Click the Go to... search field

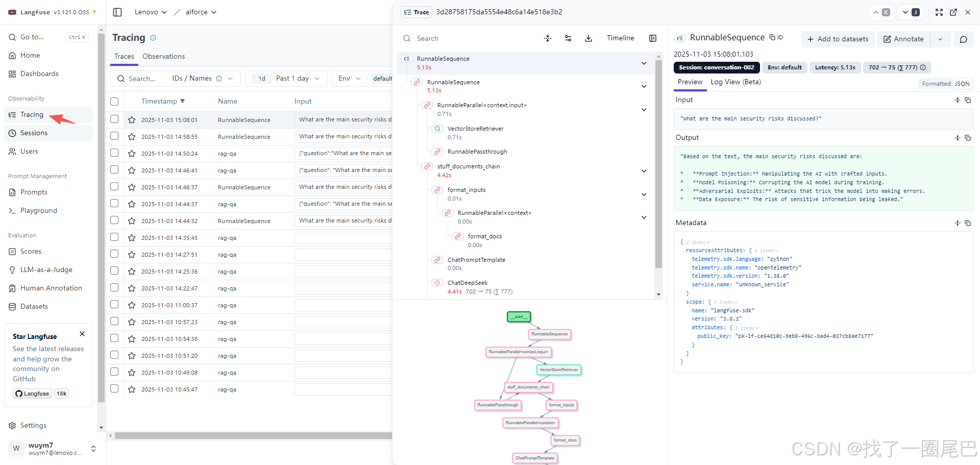[48, 37]
